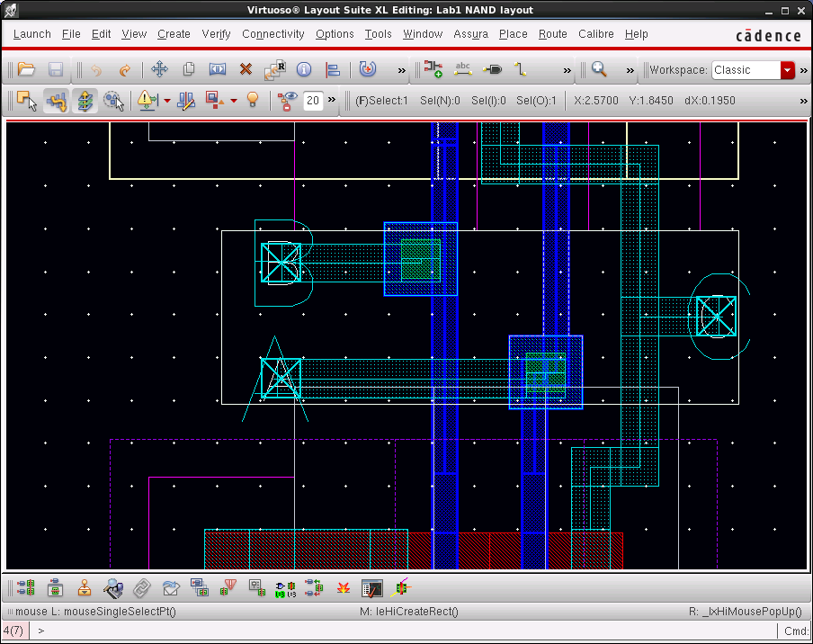This screenshot has width=813, height=644.
Task: Open a design with the folder icon
Action: (26, 69)
